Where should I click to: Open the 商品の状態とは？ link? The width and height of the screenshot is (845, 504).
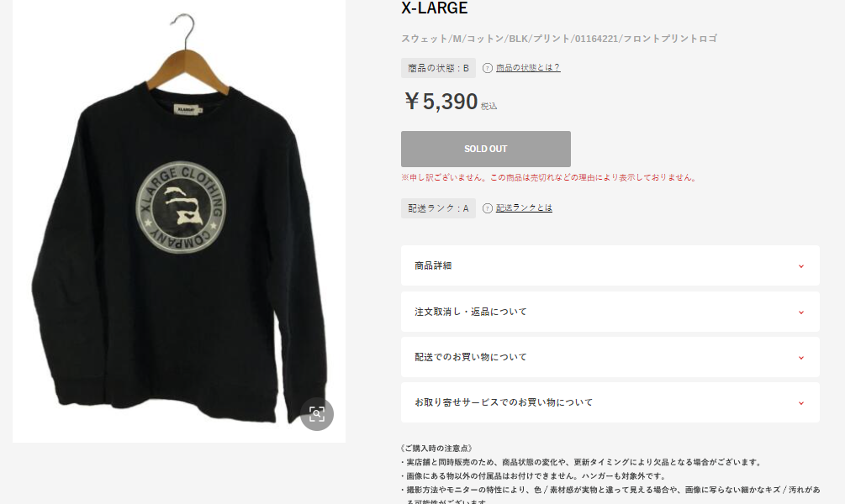pos(527,68)
